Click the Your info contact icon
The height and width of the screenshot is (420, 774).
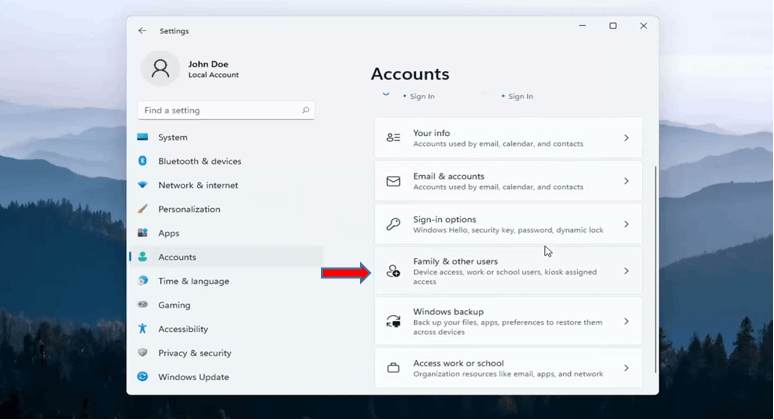(x=393, y=138)
